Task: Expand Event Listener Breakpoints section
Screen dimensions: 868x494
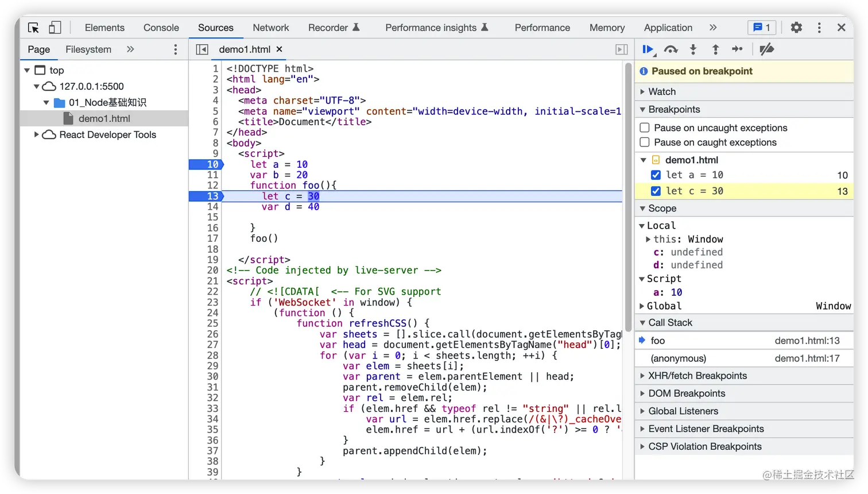Action: tap(744, 429)
